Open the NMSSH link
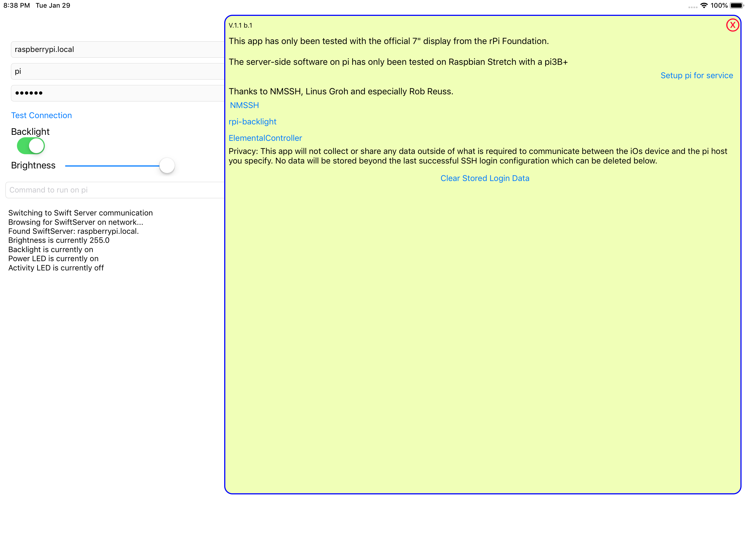Image resolution: width=747 pixels, height=560 pixels. [244, 105]
